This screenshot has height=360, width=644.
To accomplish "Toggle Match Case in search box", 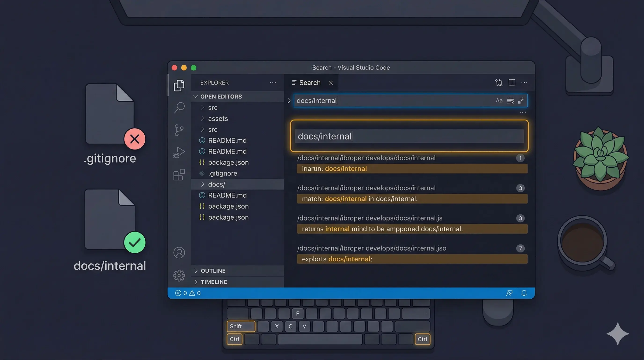I will (x=499, y=101).
